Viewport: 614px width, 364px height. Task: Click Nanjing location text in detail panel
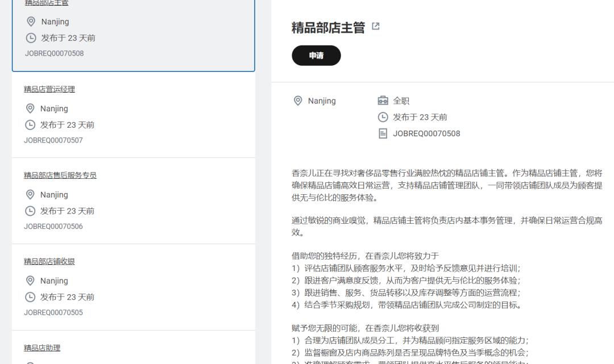click(x=322, y=101)
